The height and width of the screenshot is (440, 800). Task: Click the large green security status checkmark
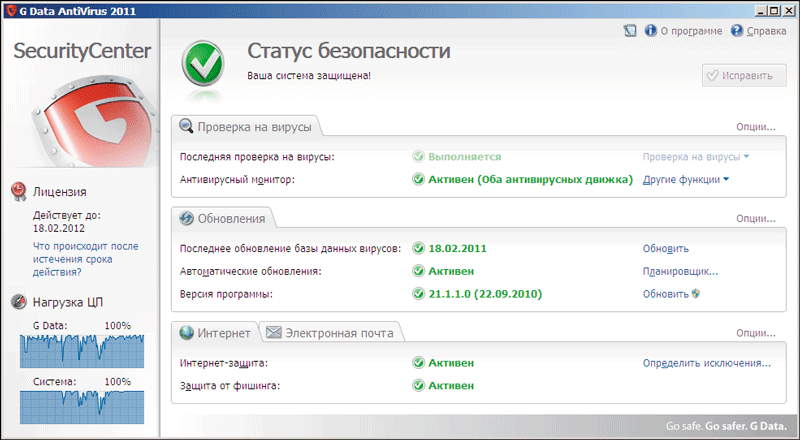click(x=203, y=64)
